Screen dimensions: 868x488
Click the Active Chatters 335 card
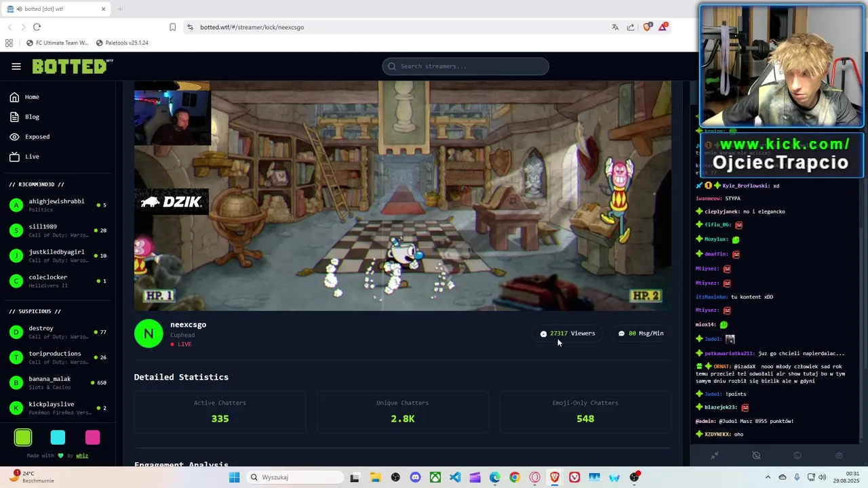click(220, 411)
